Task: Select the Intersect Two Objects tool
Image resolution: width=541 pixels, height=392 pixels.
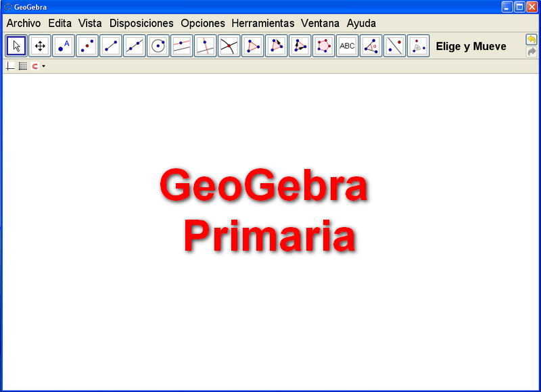Action: (229, 46)
